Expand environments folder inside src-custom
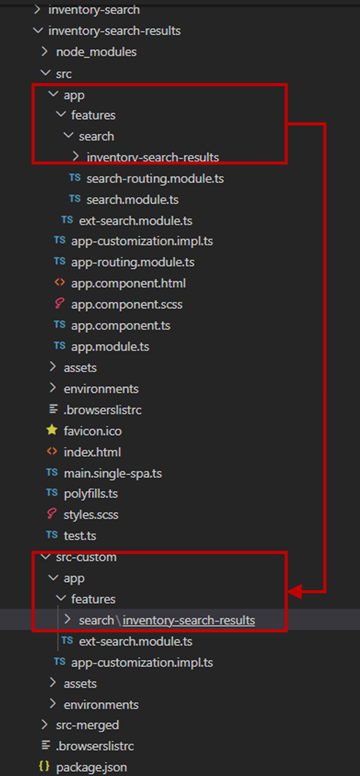Viewport: 360px width, 776px height. tap(53, 704)
